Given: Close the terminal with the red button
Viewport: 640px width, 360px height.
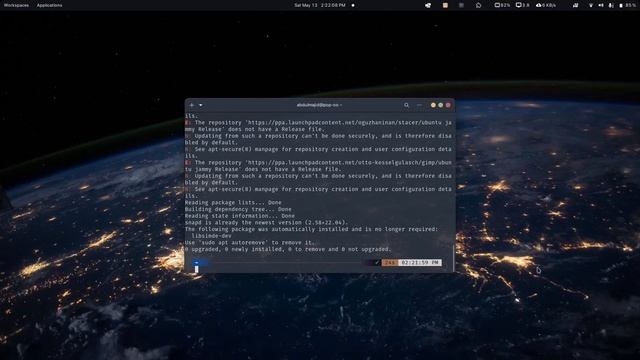Looking at the screenshot, I should pos(448,105).
